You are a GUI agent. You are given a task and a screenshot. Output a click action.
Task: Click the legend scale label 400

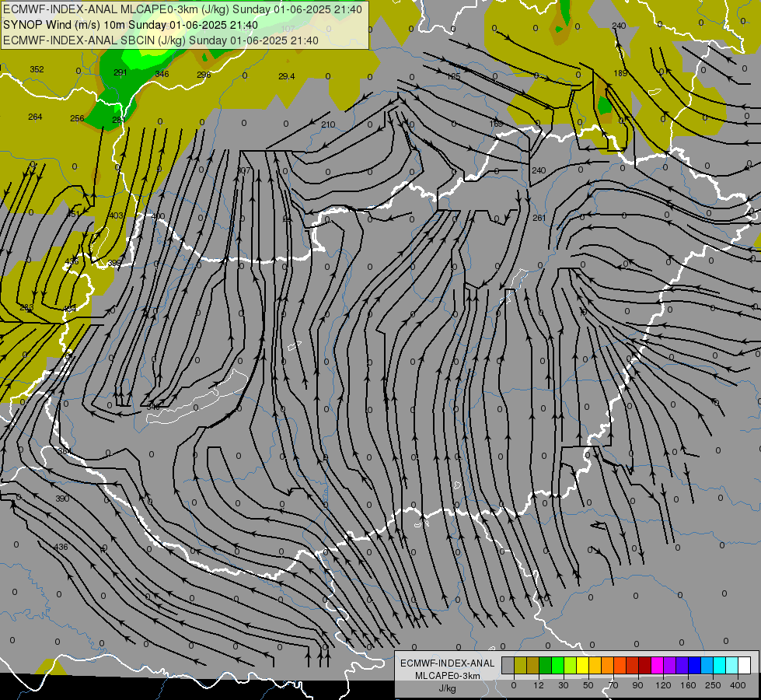pyautogui.click(x=738, y=685)
